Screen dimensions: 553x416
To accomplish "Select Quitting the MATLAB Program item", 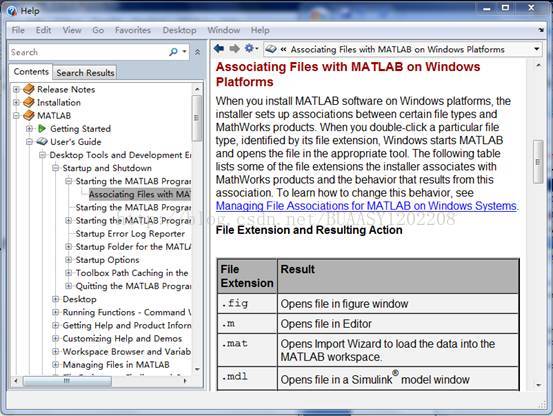I will [x=133, y=286].
